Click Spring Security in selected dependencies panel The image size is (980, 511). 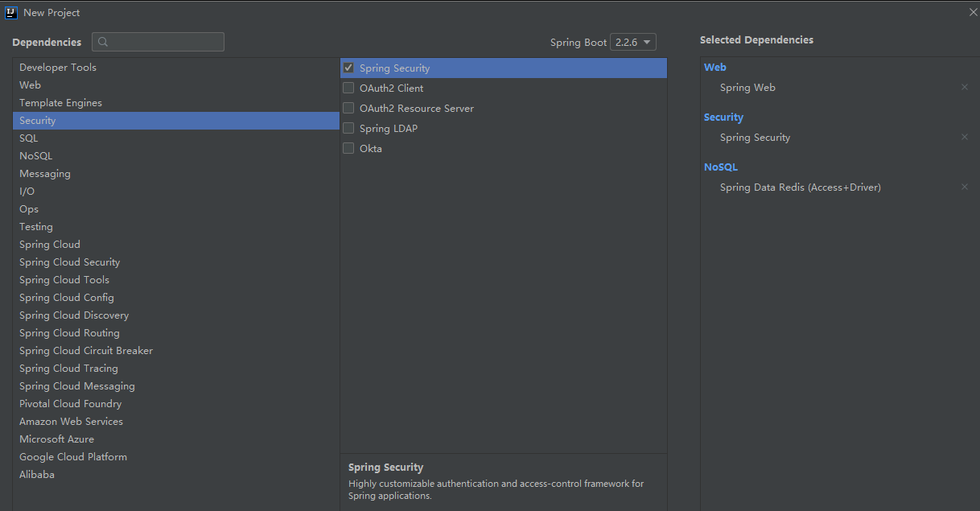coord(755,137)
